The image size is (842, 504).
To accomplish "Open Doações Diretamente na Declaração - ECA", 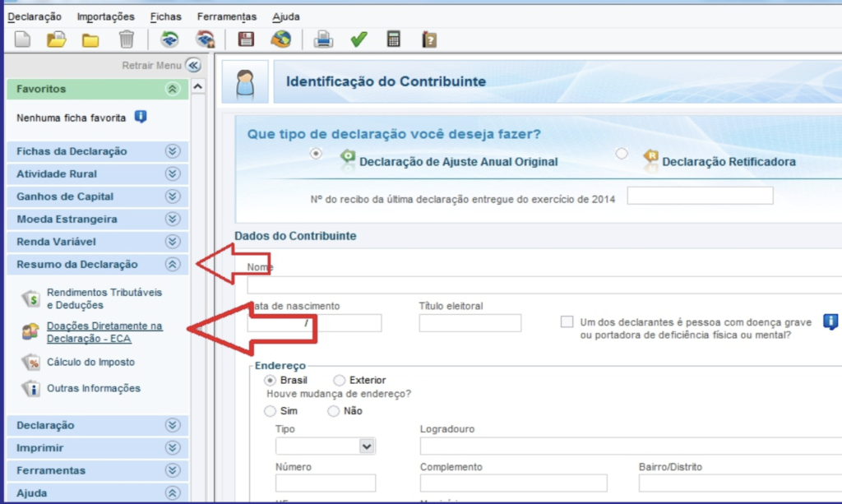I will (x=104, y=332).
